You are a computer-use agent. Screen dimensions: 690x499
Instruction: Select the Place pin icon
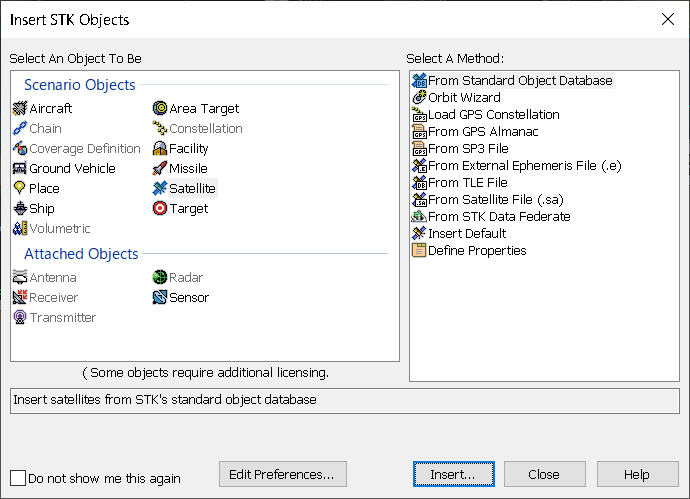coord(20,188)
